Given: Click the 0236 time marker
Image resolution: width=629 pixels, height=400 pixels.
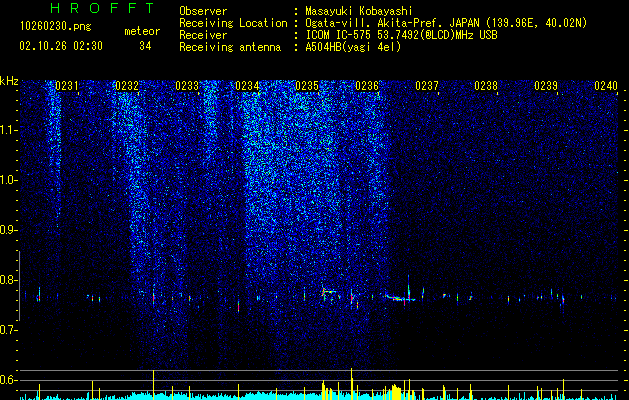Looking at the screenshot, I should click(x=367, y=86).
